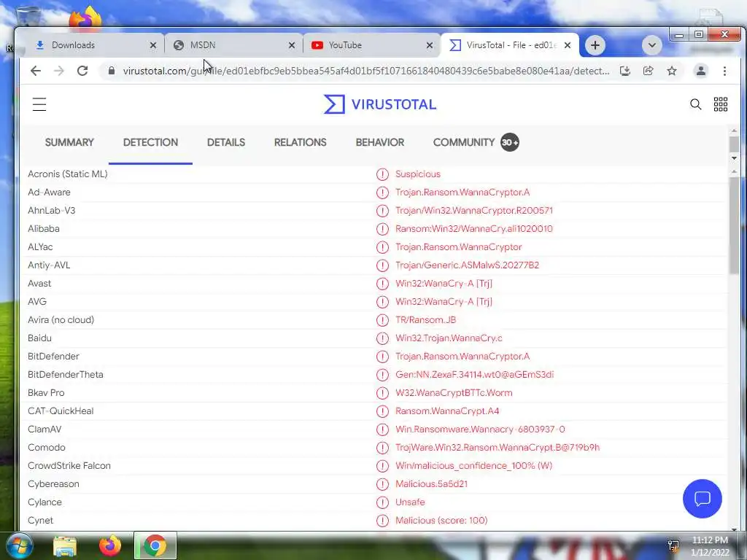Select the DETECTION tab
747x560 pixels.
click(150, 142)
